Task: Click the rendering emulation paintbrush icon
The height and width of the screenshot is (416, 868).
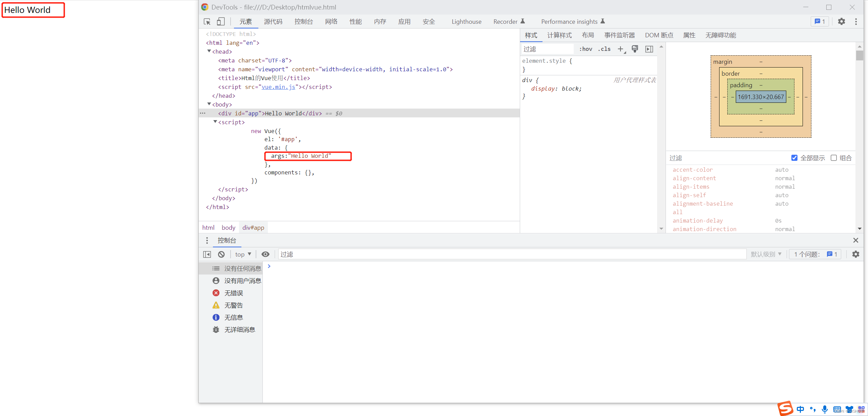Action: (635, 49)
